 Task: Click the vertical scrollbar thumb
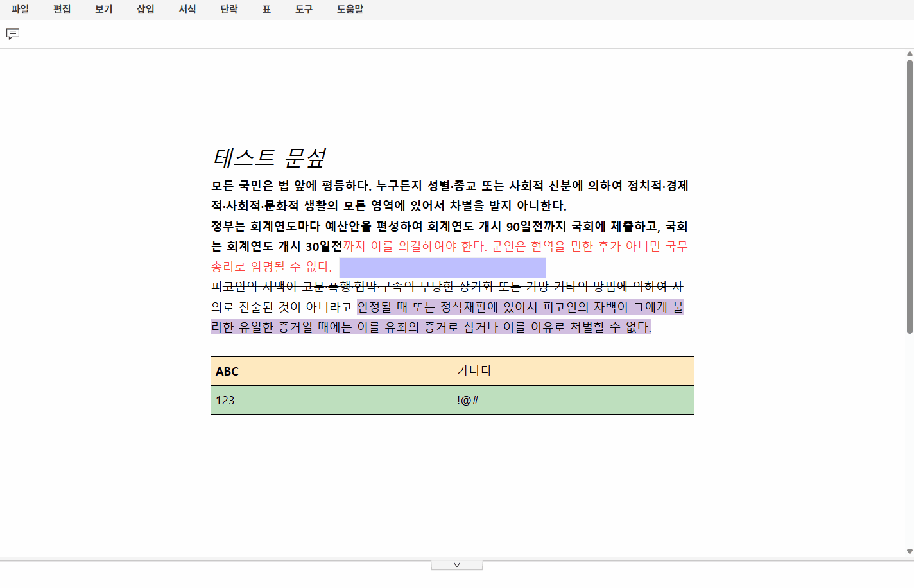click(910, 196)
